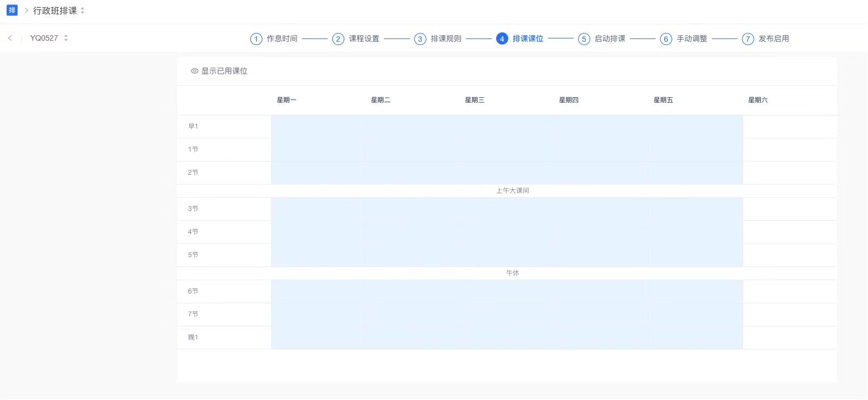Screen dimensions: 868x400
Task: Toggle the 星期一 早1 slot
Action: 318,127
